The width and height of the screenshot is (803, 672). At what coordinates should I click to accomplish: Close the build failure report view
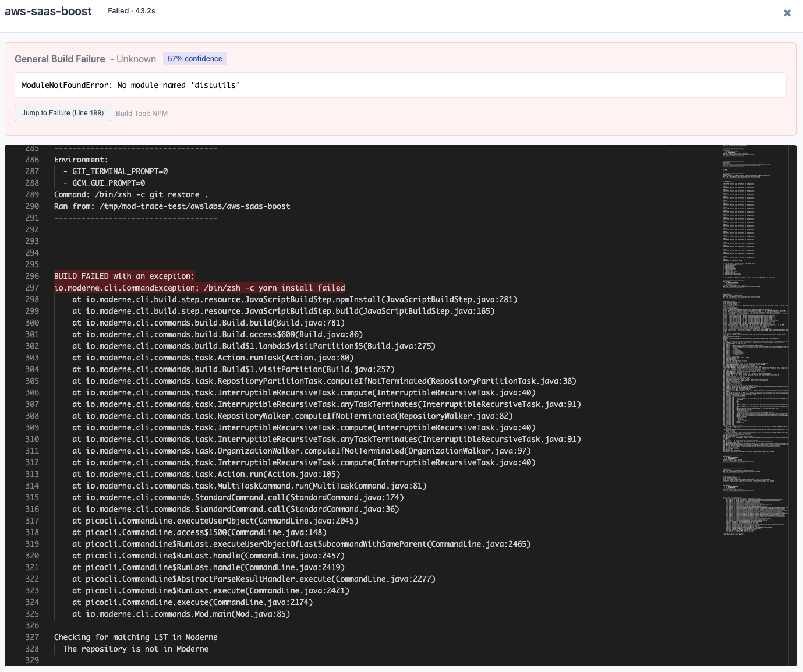787,12
